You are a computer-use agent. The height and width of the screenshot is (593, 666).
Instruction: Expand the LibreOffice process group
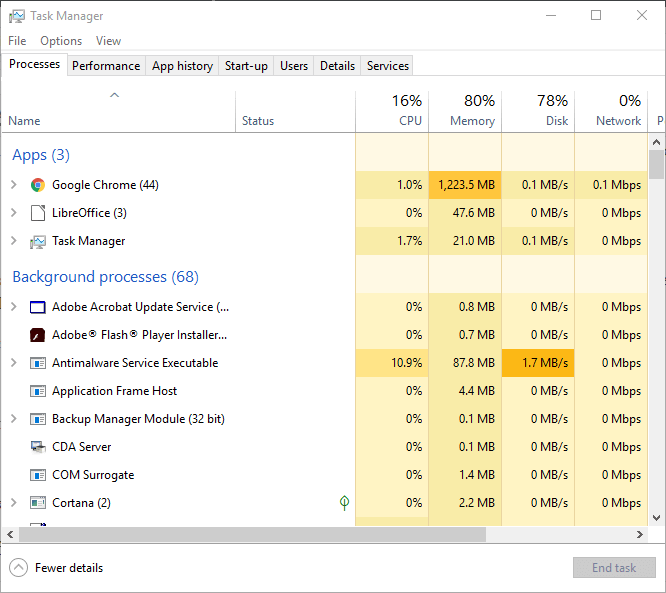point(14,213)
